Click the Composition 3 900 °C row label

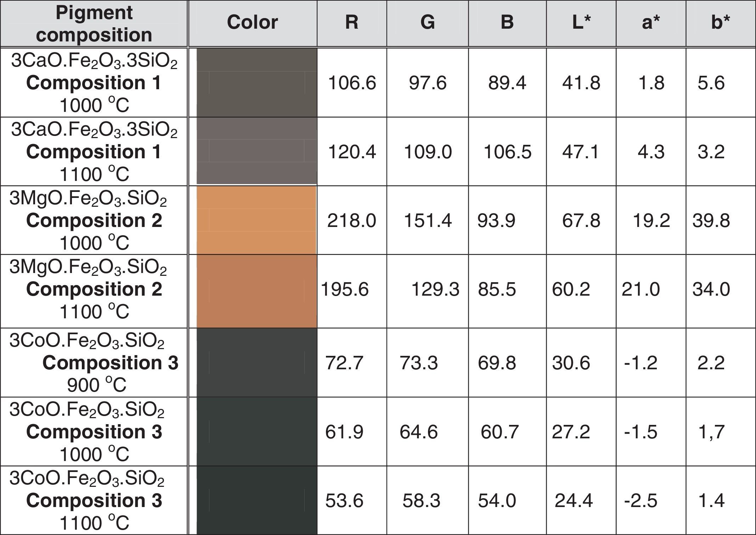(x=94, y=362)
